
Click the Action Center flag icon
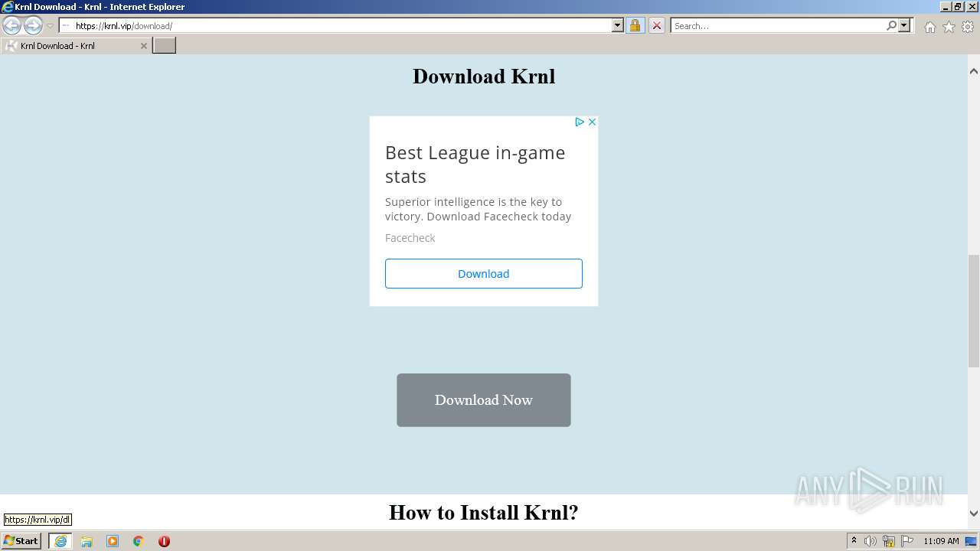tap(907, 541)
